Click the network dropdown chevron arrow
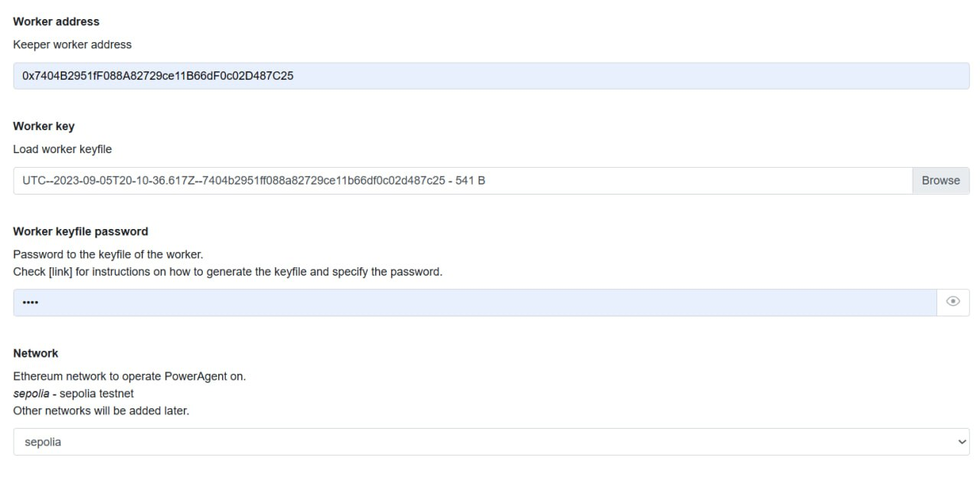The width and height of the screenshot is (980, 481). [962, 442]
